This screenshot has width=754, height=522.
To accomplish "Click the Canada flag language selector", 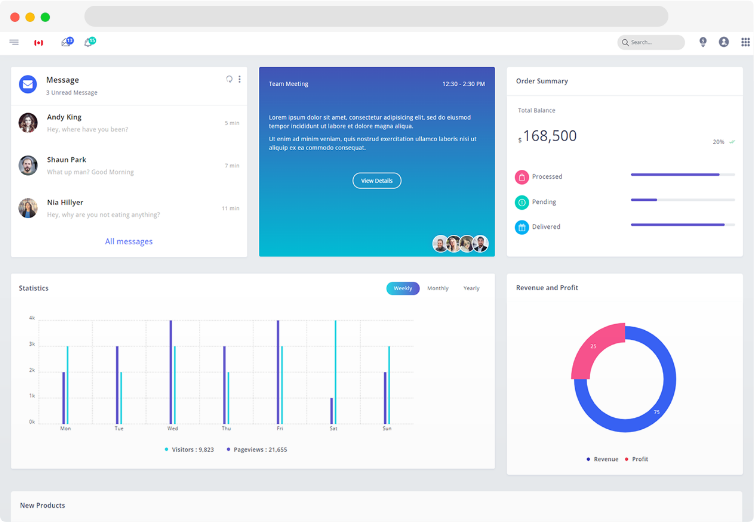I will point(39,42).
